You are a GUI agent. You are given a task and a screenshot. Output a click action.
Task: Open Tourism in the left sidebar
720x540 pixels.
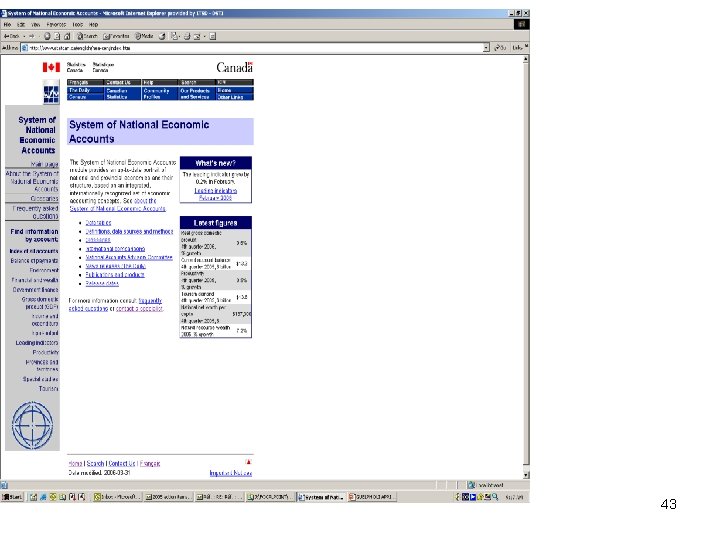[x=48, y=389]
